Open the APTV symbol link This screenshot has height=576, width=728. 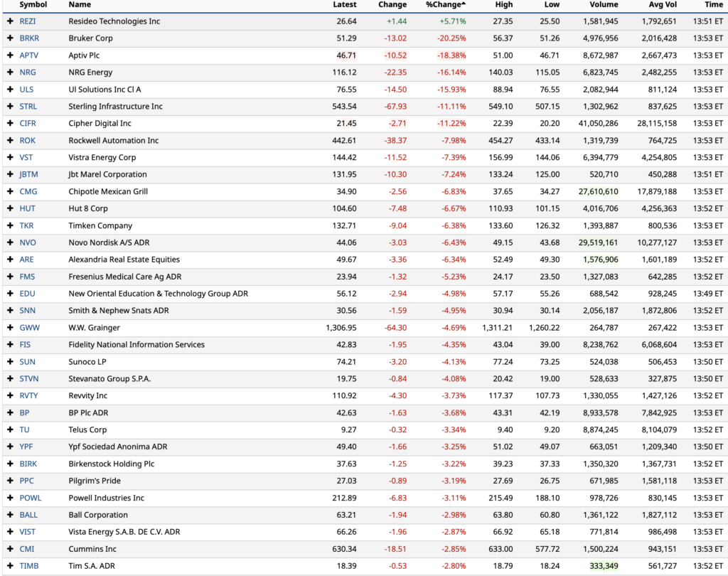pos(28,55)
